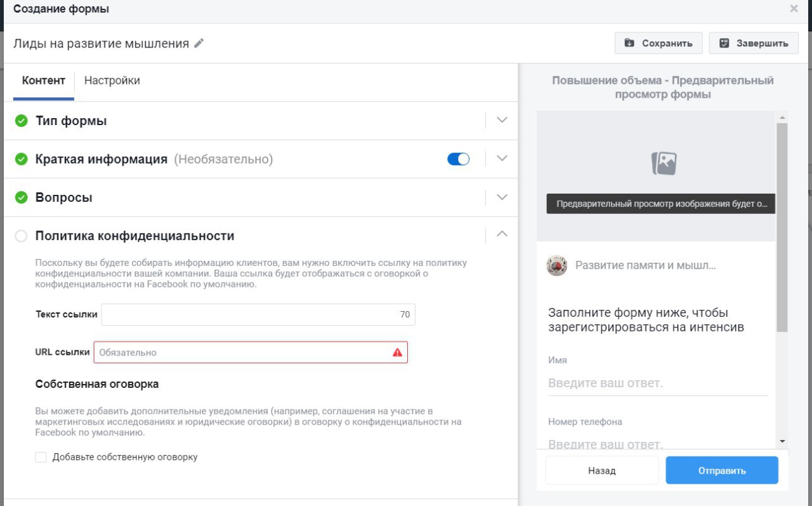
Task: Edit form name with pencil icon
Action: 199,43
